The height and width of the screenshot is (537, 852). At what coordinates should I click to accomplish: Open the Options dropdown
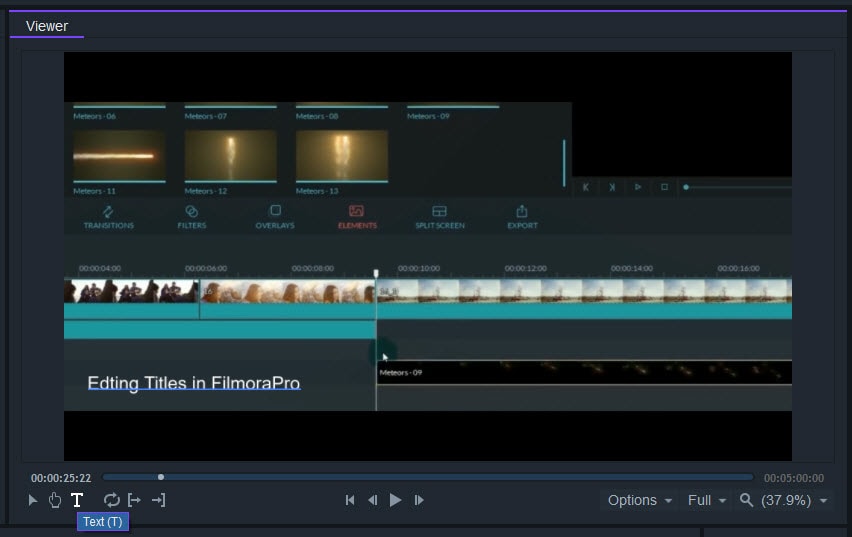pyautogui.click(x=640, y=500)
